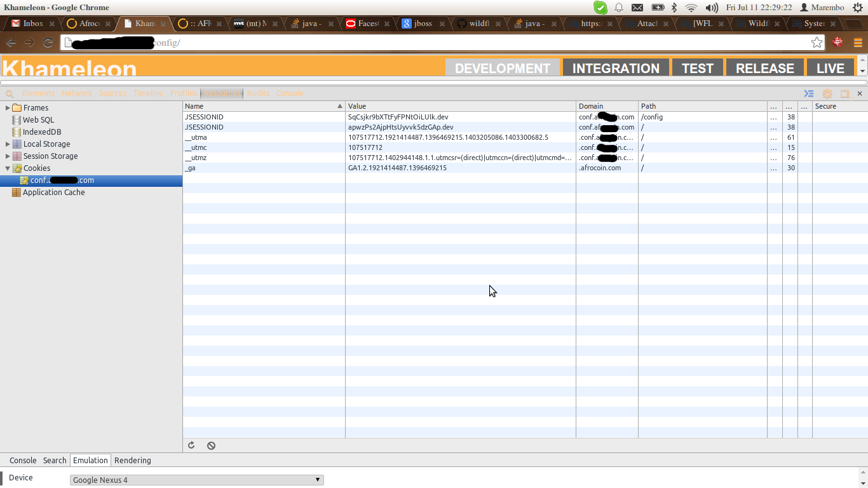Select Application Cache item
The image size is (868, 488).
53,192
